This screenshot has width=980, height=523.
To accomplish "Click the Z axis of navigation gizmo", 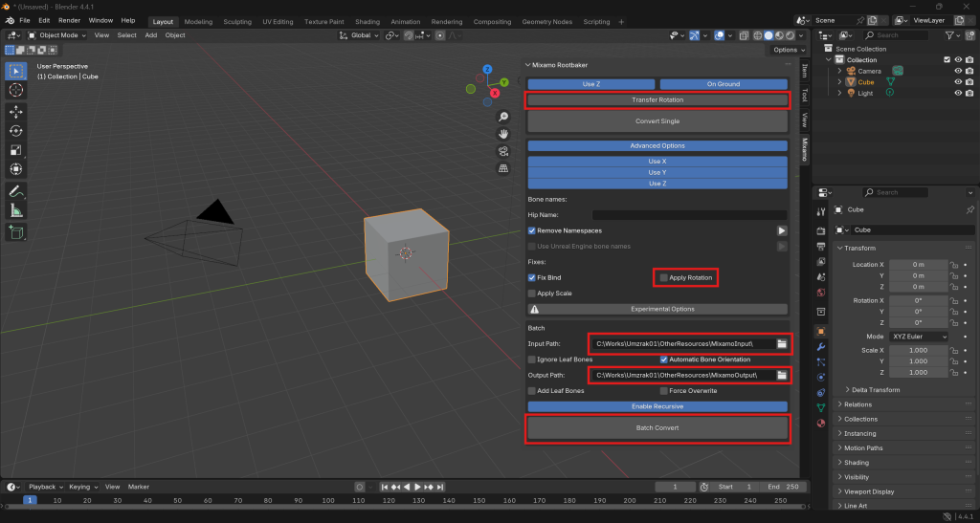I will 487,69.
